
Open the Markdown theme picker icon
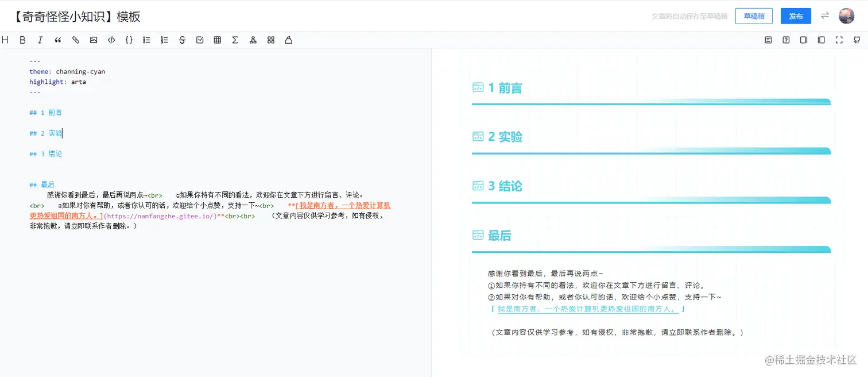point(271,40)
